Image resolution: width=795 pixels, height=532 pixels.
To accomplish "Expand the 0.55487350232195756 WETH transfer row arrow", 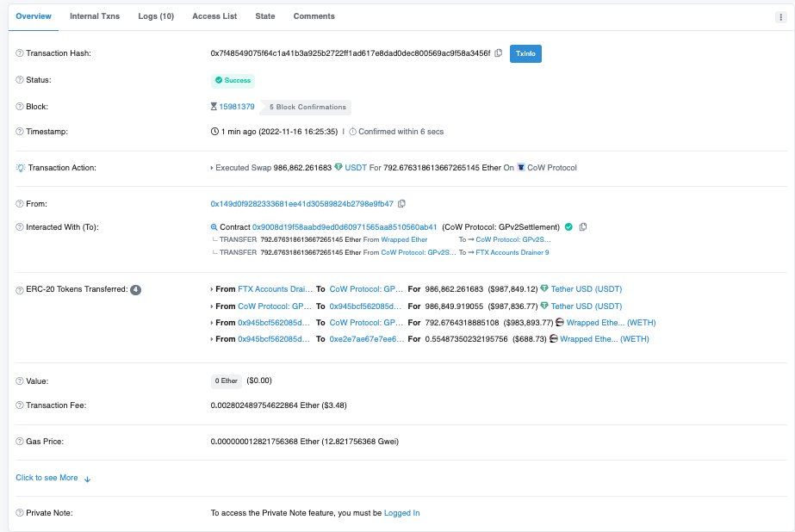I will [x=212, y=339].
